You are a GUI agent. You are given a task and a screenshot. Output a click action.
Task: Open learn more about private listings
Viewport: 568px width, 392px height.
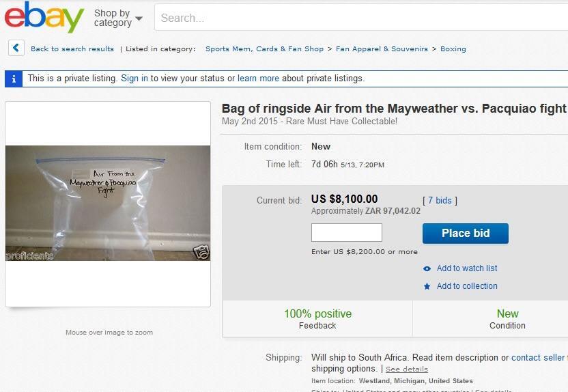tap(258, 79)
